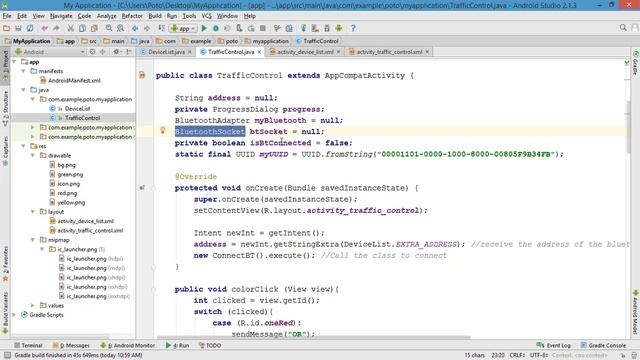Collapse the app module tree node

pyautogui.click(x=15, y=62)
